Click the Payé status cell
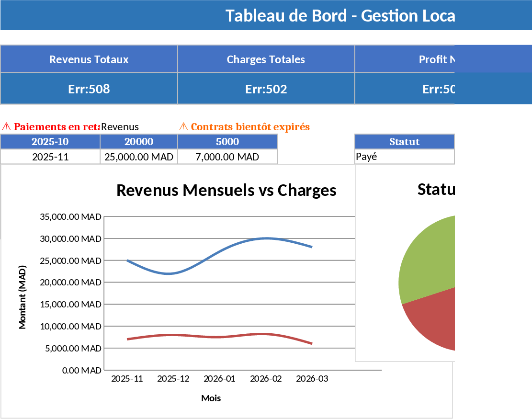The height and width of the screenshot is (419, 532). pos(404,157)
